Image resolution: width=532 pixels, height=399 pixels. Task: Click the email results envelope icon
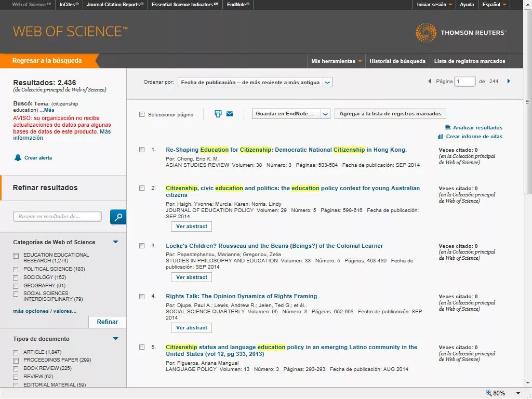click(230, 114)
